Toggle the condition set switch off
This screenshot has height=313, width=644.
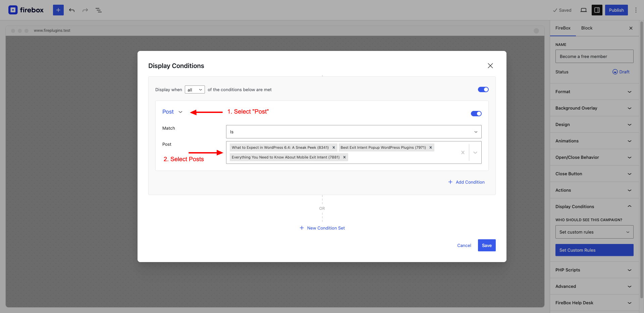click(x=483, y=89)
